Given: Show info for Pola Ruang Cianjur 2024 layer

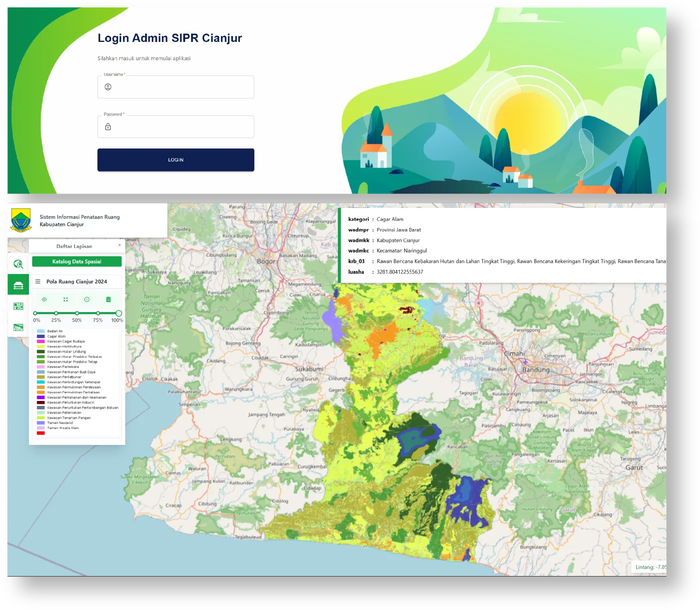Looking at the screenshot, I should click(x=87, y=299).
